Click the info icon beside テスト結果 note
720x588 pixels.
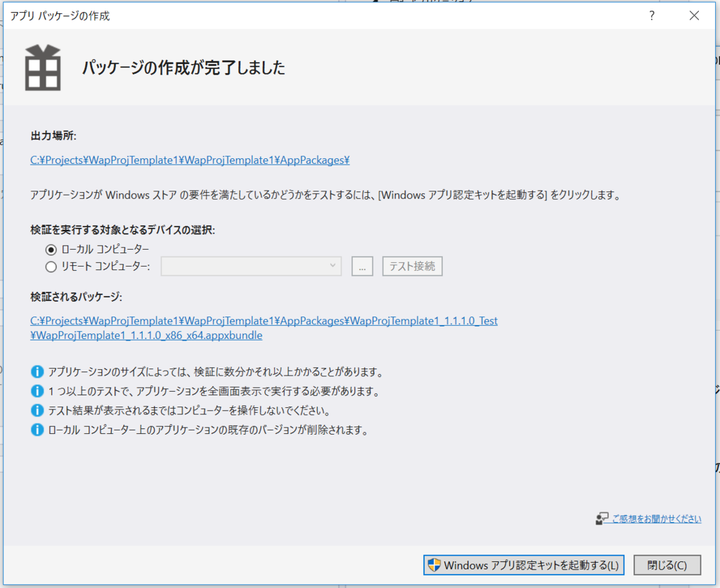[x=37, y=410]
